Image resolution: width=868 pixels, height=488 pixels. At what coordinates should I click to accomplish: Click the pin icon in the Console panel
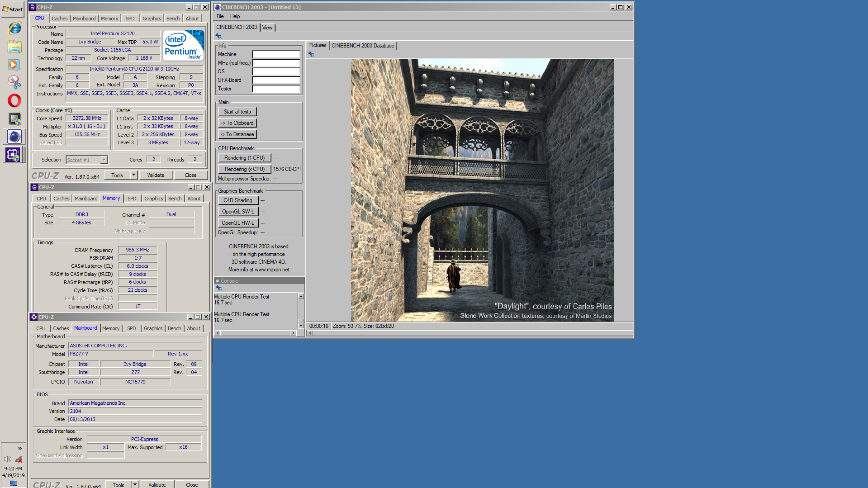click(x=219, y=288)
